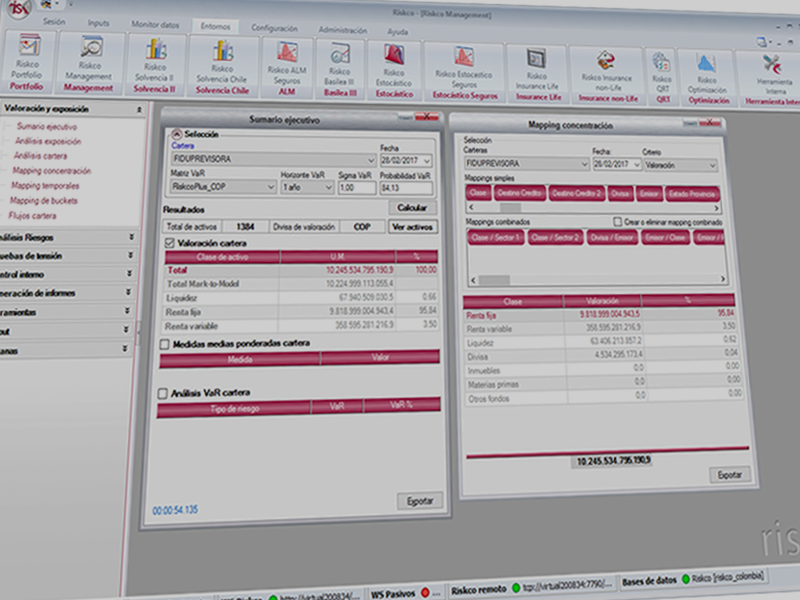800x600 pixels.
Task: Launch Riskco ALM Seguros module
Action: point(287,53)
